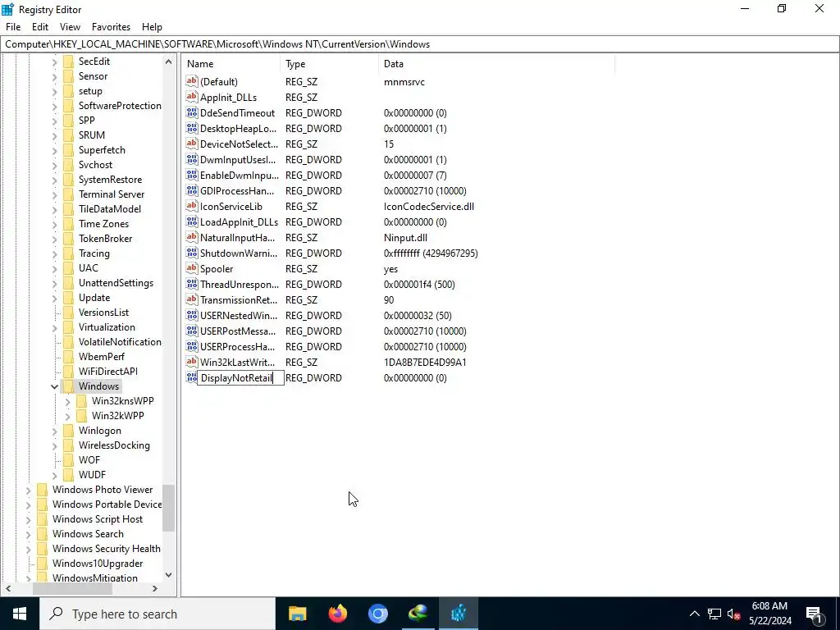This screenshot has width=840, height=630.
Task: Open the File menu
Action: coord(13,27)
